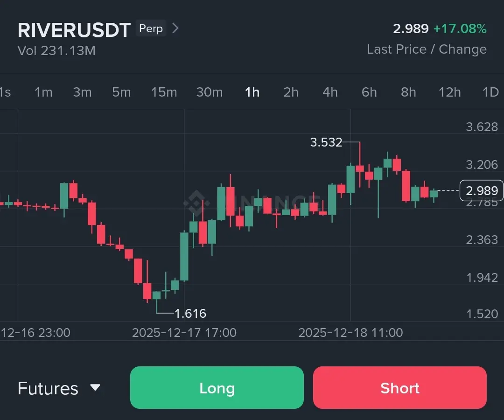Image resolution: width=504 pixels, height=420 pixels.
Task: Tap the last price 2.989 header value
Action: point(411,28)
